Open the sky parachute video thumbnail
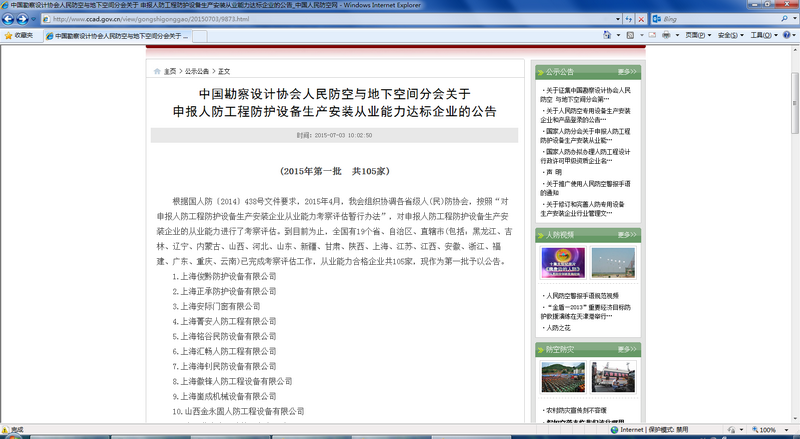This screenshot has height=439, width=800. pyautogui.click(x=613, y=262)
